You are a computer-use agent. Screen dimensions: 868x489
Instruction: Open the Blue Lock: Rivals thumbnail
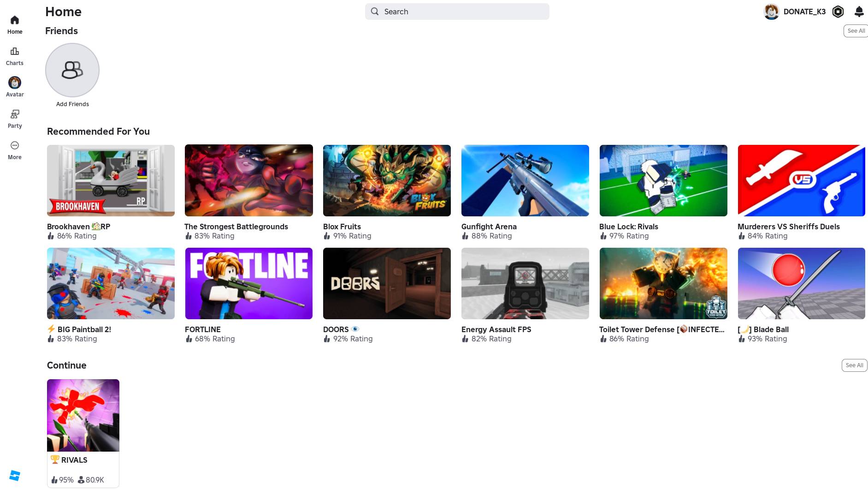coord(663,180)
